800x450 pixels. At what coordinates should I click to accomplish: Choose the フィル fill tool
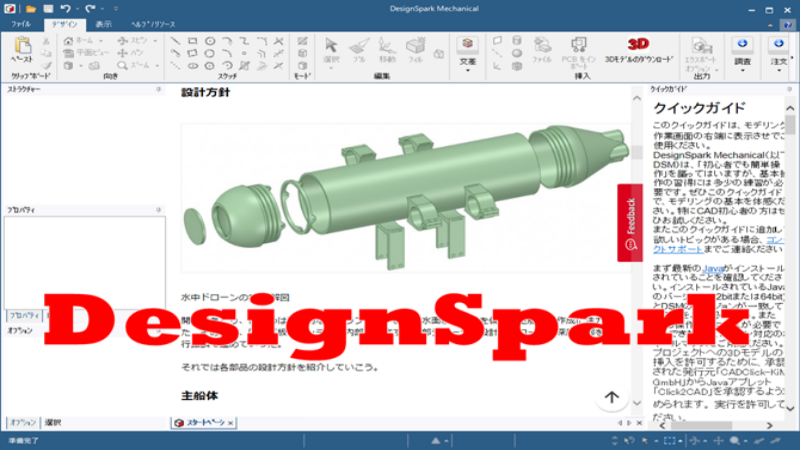point(415,50)
